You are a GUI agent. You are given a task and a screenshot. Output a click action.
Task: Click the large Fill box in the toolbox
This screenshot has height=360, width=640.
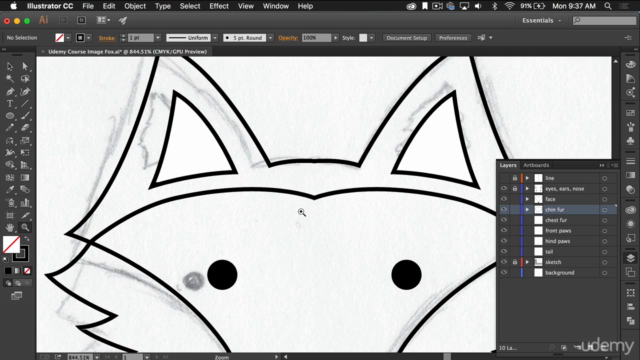tap(11, 245)
